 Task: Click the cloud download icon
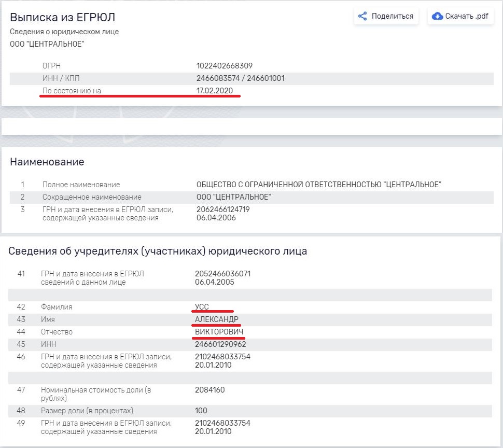coord(437,16)
